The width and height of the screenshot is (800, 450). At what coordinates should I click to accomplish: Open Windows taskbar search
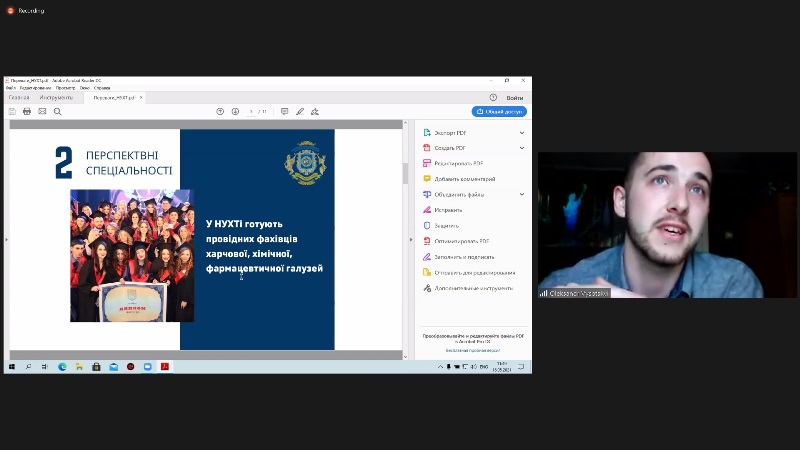pyautogui.click(x=28, y=367)
